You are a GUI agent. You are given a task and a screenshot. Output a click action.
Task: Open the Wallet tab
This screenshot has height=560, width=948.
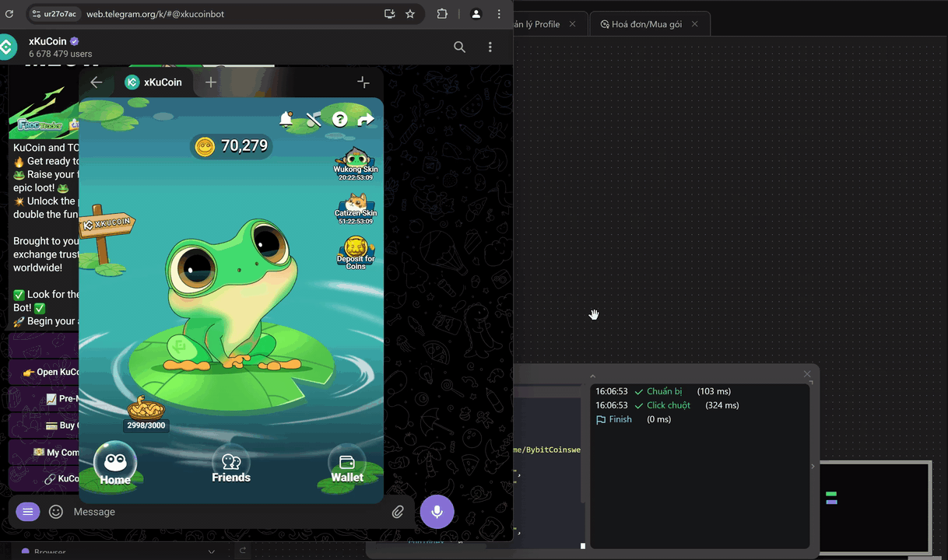point(347,467)
